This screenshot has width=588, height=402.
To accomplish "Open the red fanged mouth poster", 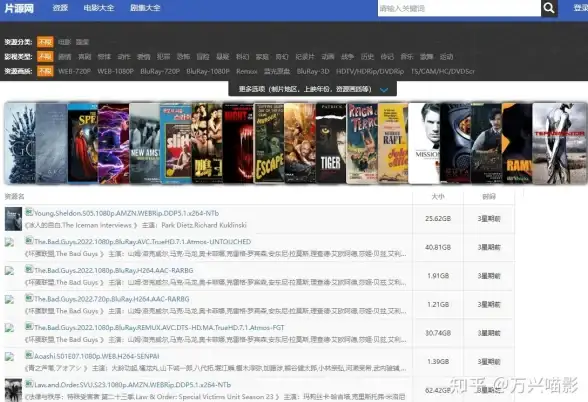I will 238,143.
